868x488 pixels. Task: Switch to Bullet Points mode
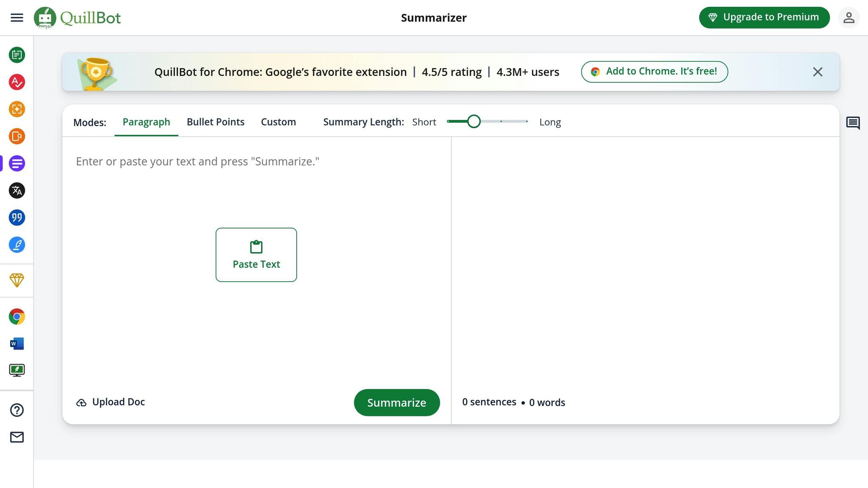tap(215, 122)
